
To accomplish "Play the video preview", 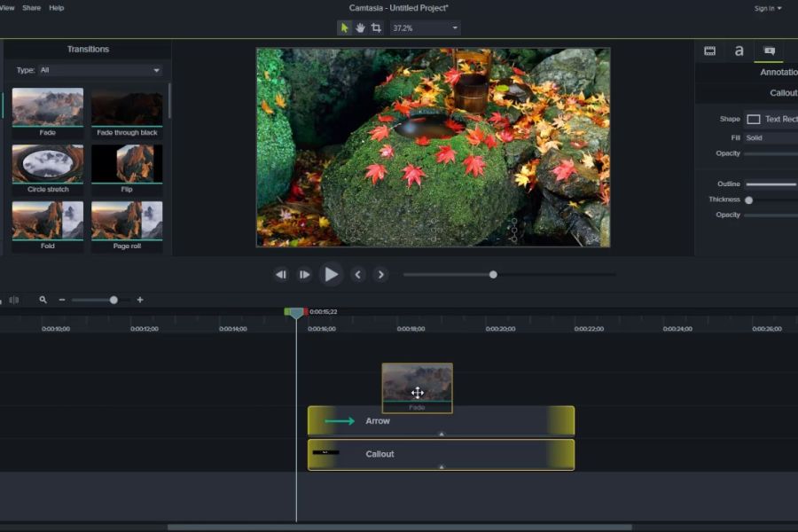I will pos(331,275).
